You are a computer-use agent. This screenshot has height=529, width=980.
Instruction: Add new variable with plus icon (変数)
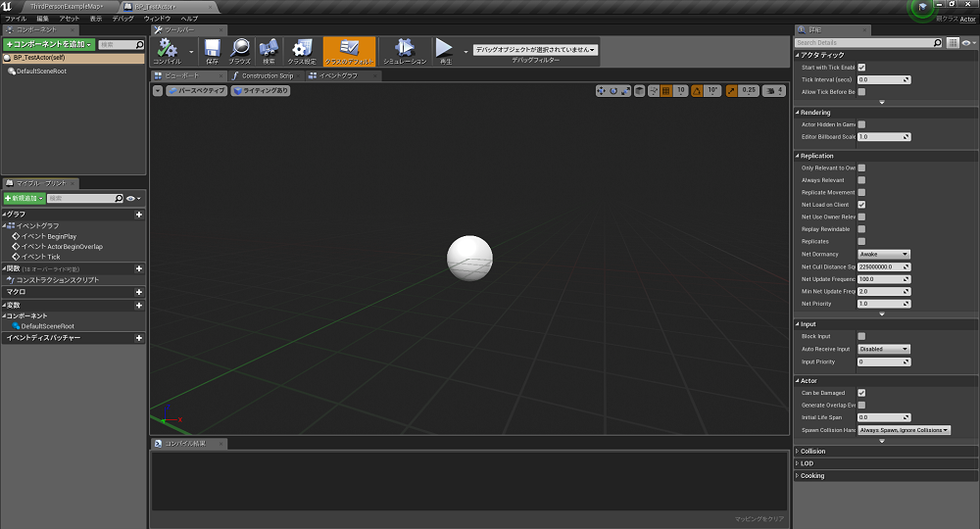point(139,306)
